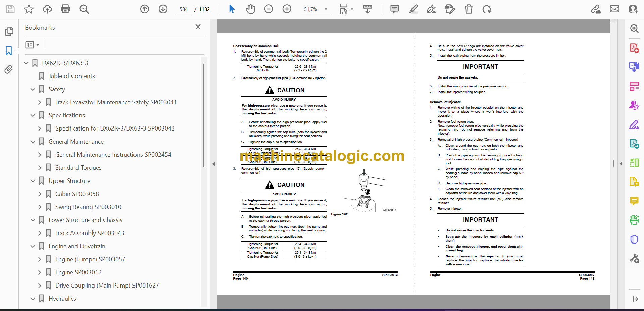Open Track Assembly SP003043 bookmark

click(x=90, y=233)
